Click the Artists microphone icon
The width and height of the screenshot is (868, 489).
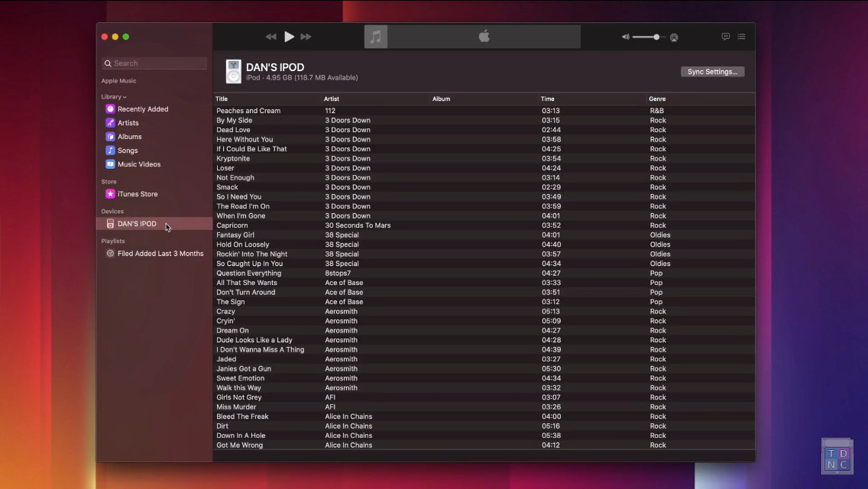point(110,123)
